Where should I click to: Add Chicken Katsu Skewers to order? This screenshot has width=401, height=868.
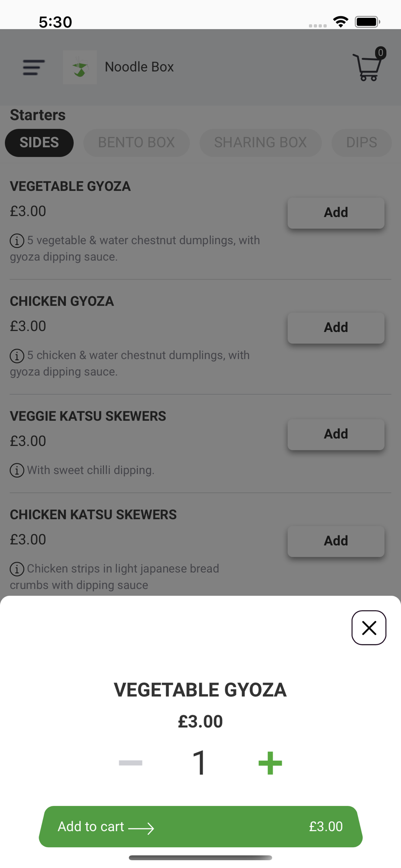pyautogui.click(x=336, y=541)
